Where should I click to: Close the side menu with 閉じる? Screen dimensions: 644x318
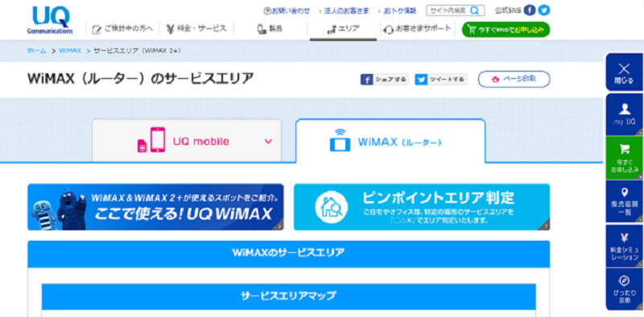[624, 72]
